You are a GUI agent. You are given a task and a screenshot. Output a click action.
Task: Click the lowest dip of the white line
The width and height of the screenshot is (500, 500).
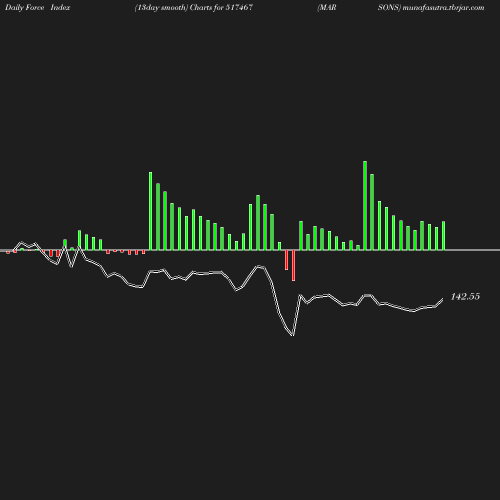[x=293, y=334]
